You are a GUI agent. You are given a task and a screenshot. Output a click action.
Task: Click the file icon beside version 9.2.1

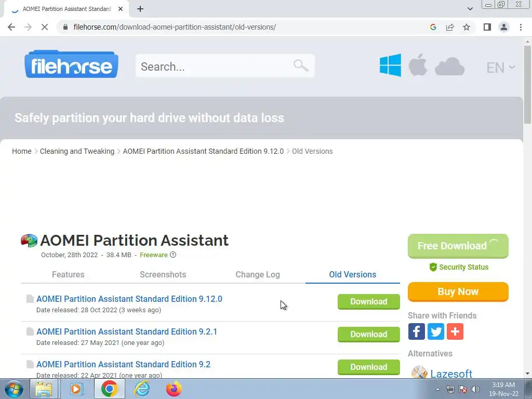(30, 331)
